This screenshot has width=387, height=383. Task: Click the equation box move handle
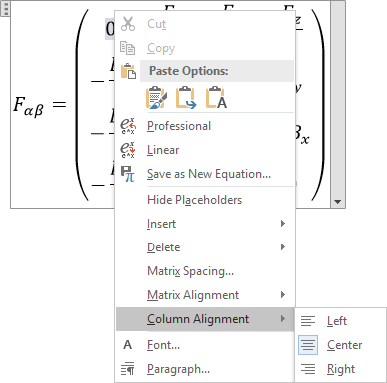(x=5, y=9)
